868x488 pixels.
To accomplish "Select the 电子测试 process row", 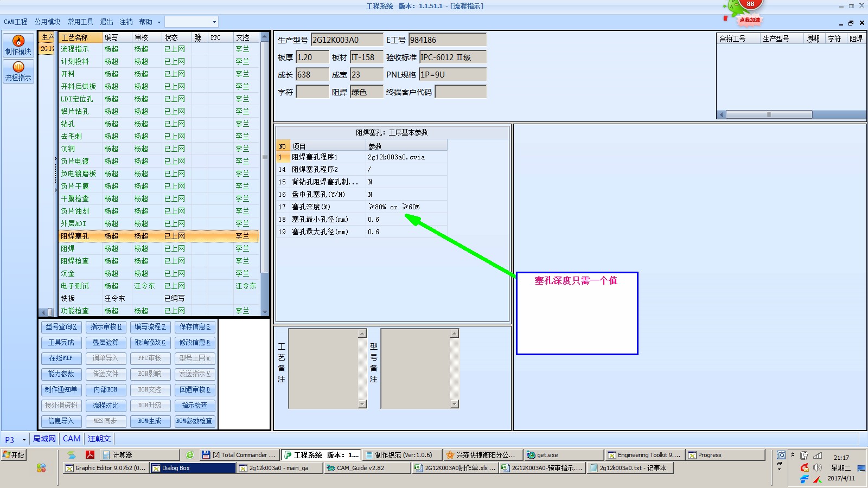I will click(158, 286).
